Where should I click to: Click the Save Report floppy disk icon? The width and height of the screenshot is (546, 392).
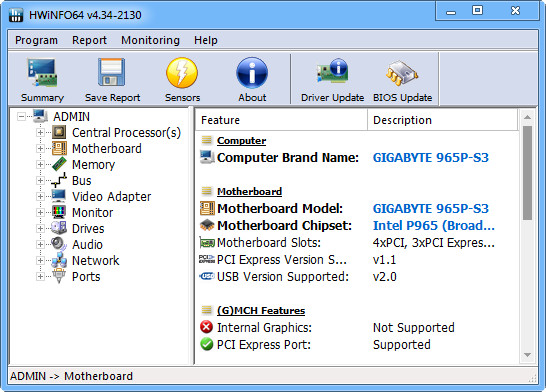pyautogui.click(x=112, y=72)
